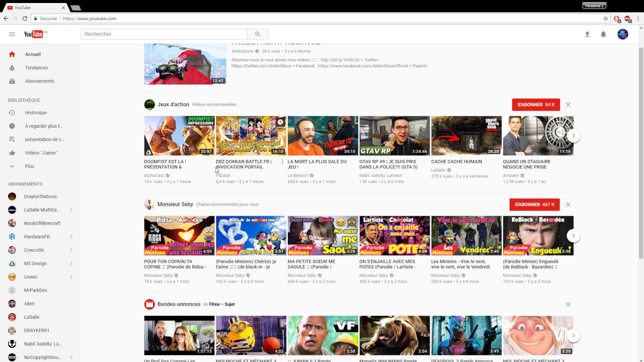Open the DOOMFIST Impressions video thumbnail

pos(179,136)
